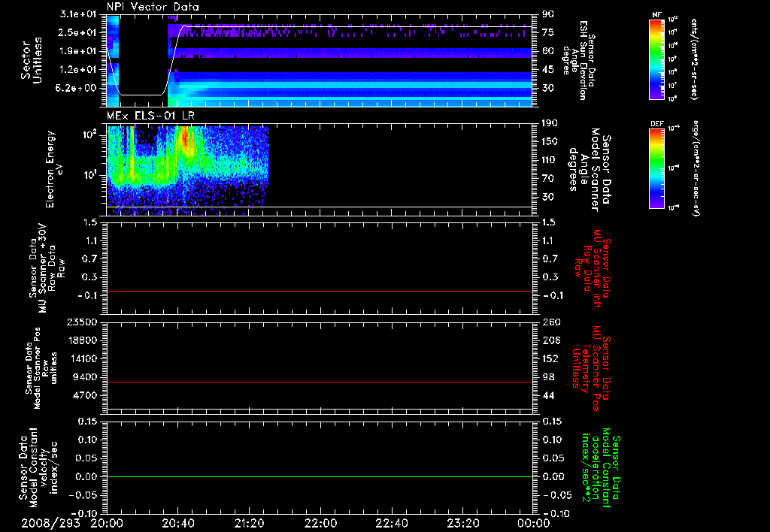Click the red 'MU Scanner Inh Raw Data' label
Screen dimensions: 770x532
click(593, 268)
